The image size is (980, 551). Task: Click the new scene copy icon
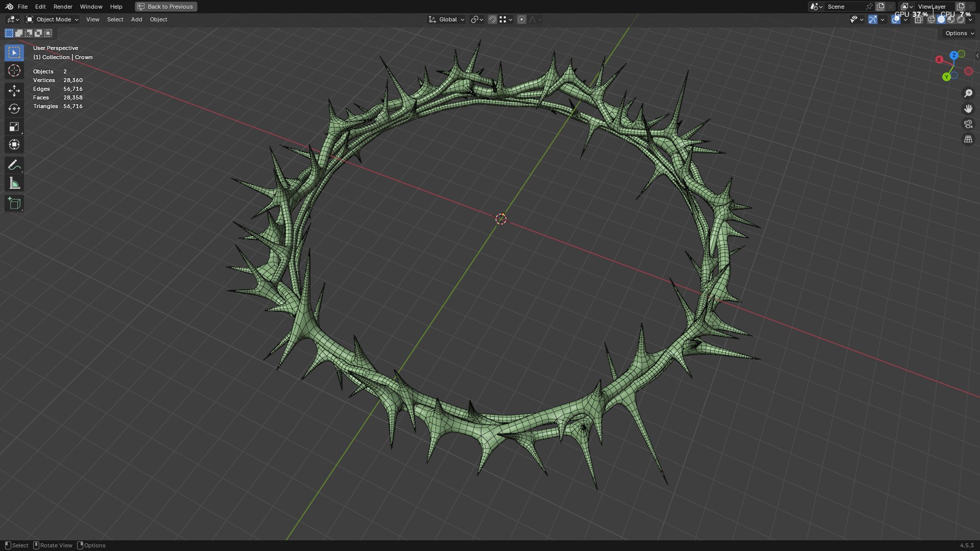[880, 7]
